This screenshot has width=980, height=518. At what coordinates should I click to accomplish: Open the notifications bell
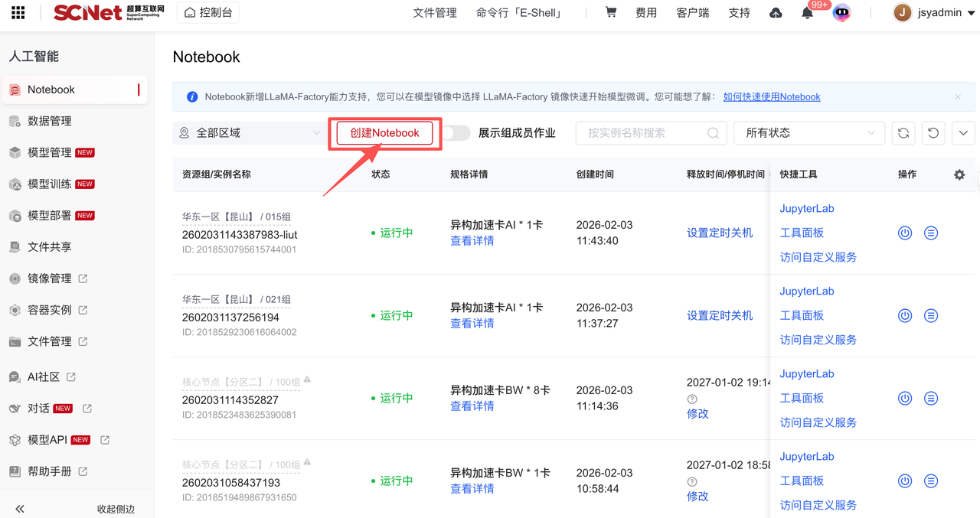click(807, 13)
